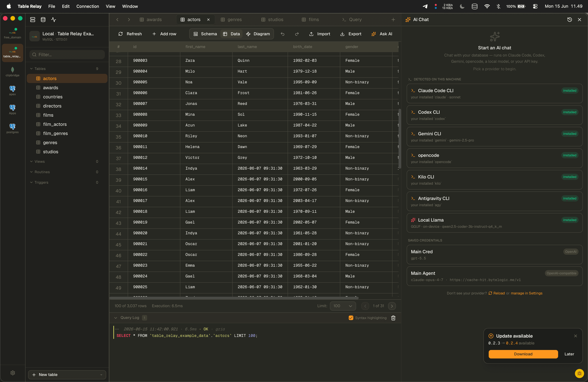
Task: Switch to the Query tab
Action: 352,19
